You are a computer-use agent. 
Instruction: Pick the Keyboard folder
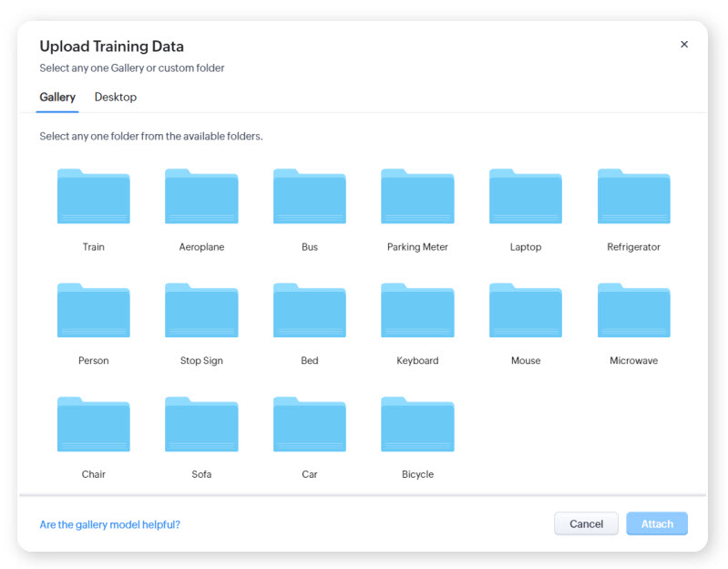pyautogui.click(x=417, y=311)
